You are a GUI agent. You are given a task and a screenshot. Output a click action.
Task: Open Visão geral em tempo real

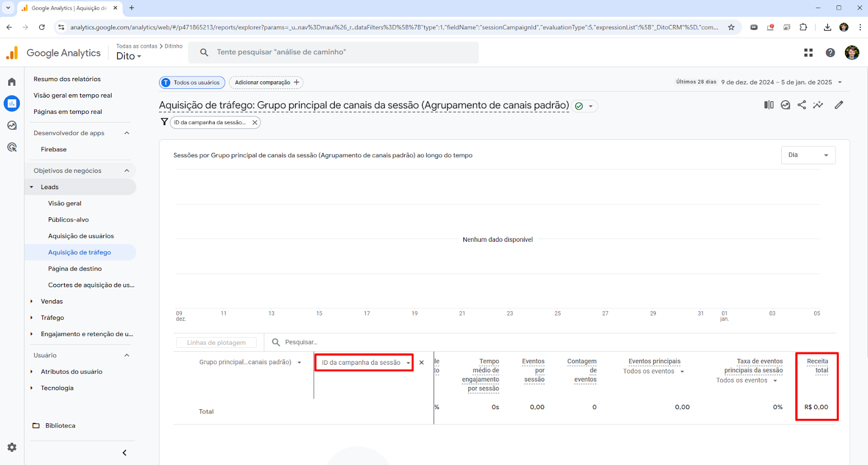tap(73, 95)
